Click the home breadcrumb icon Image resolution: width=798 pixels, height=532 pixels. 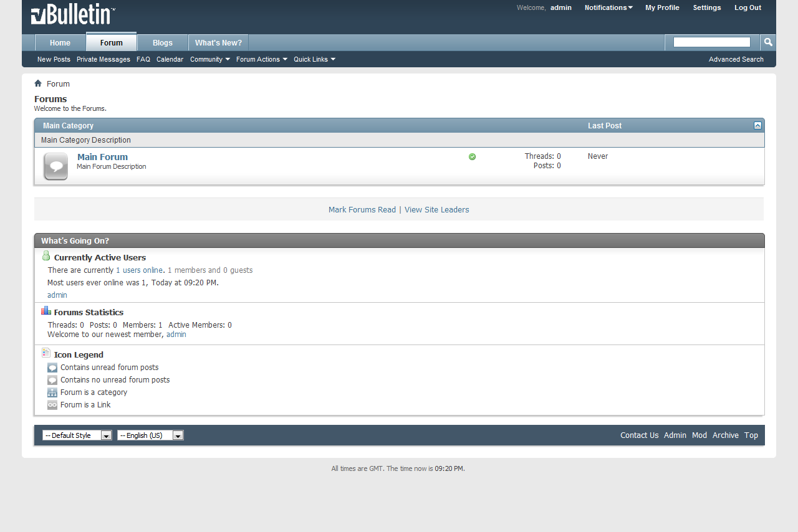pyautogui.click(x=38, y=83)
